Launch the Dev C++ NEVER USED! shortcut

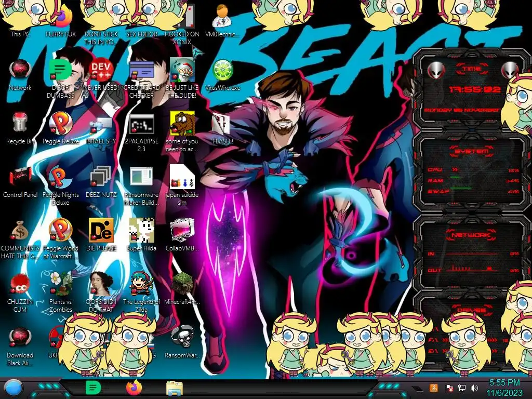pos(101,75)
